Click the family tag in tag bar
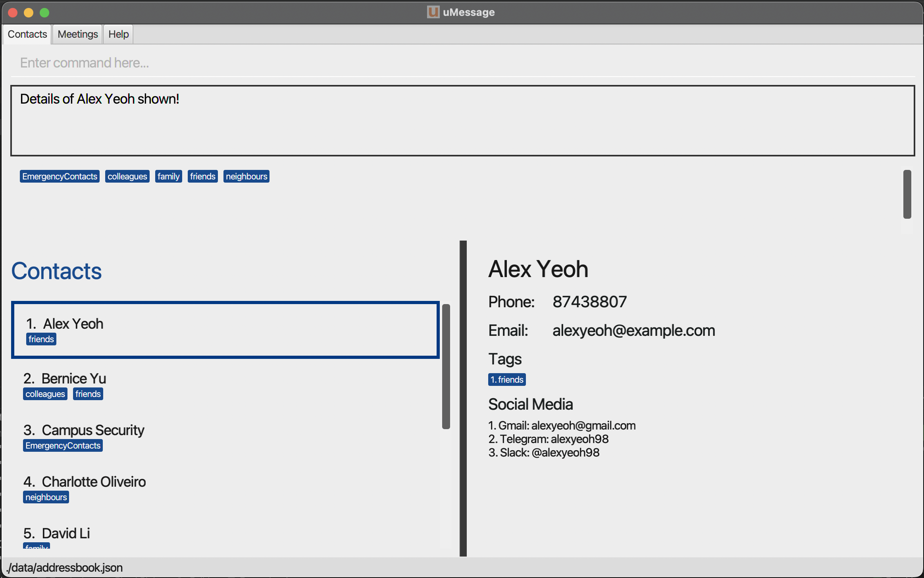 click(168, 176)
